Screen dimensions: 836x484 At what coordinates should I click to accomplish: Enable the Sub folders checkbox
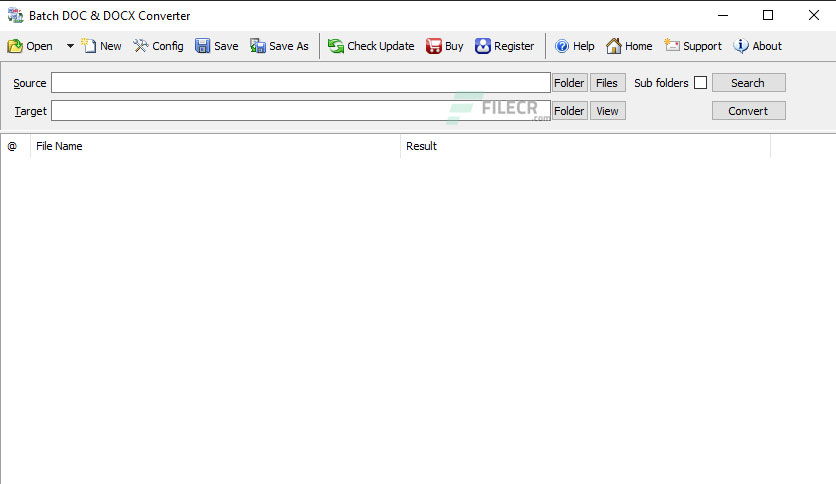tap(701, 83)
